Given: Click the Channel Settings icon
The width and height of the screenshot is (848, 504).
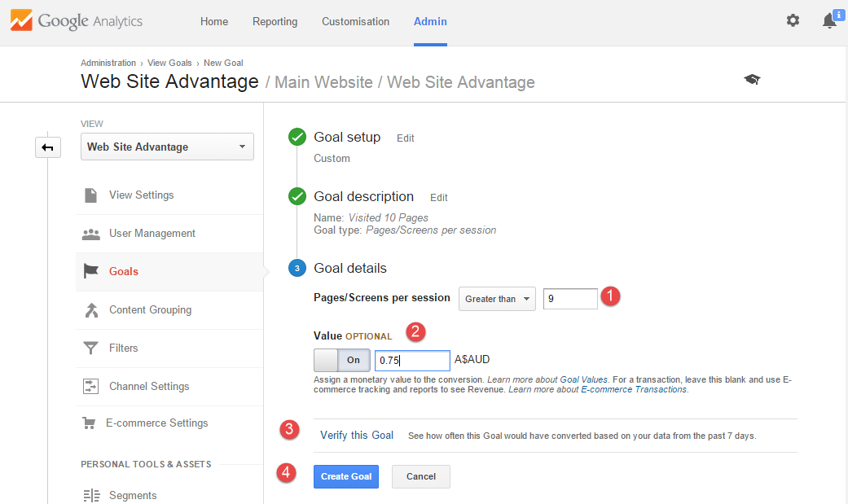Looking at the screenshot, I should pos(91,386).
